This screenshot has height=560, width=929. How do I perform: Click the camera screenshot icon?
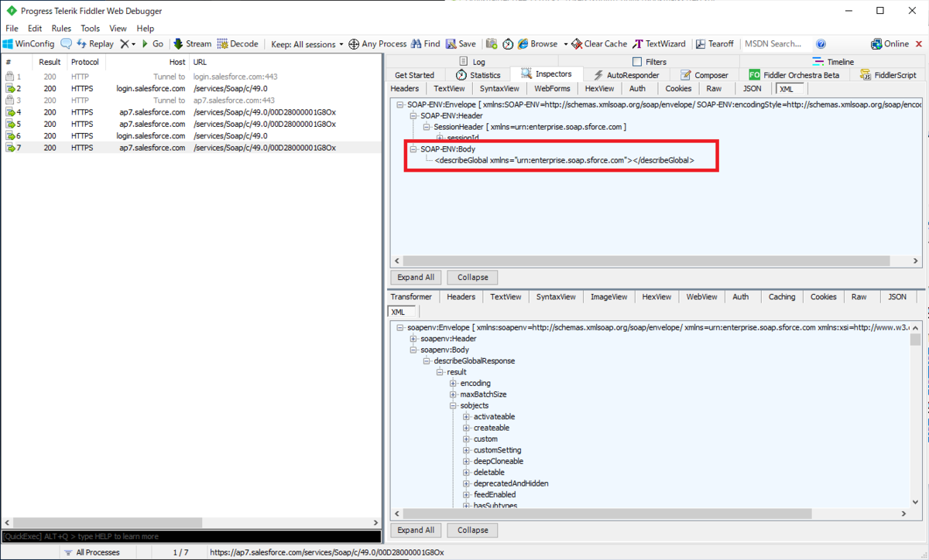click(x=492, y=44)
